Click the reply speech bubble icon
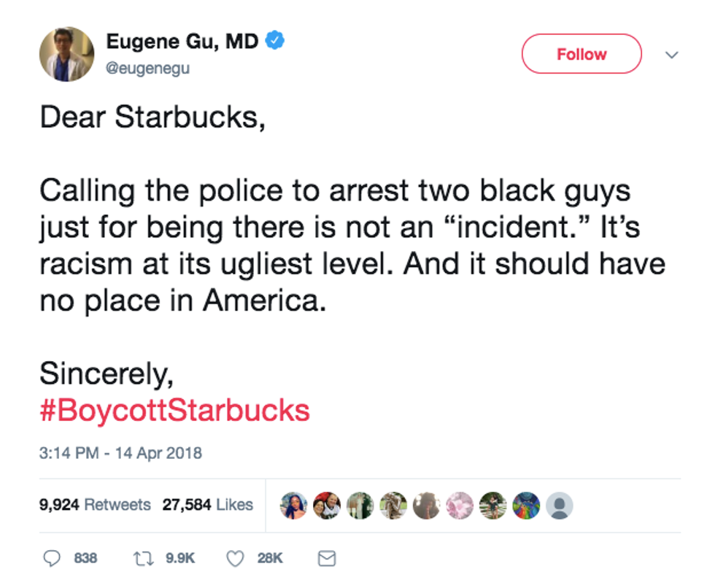Image resolution: width=715 pixels, height=588 pixels. pos(51,558)
